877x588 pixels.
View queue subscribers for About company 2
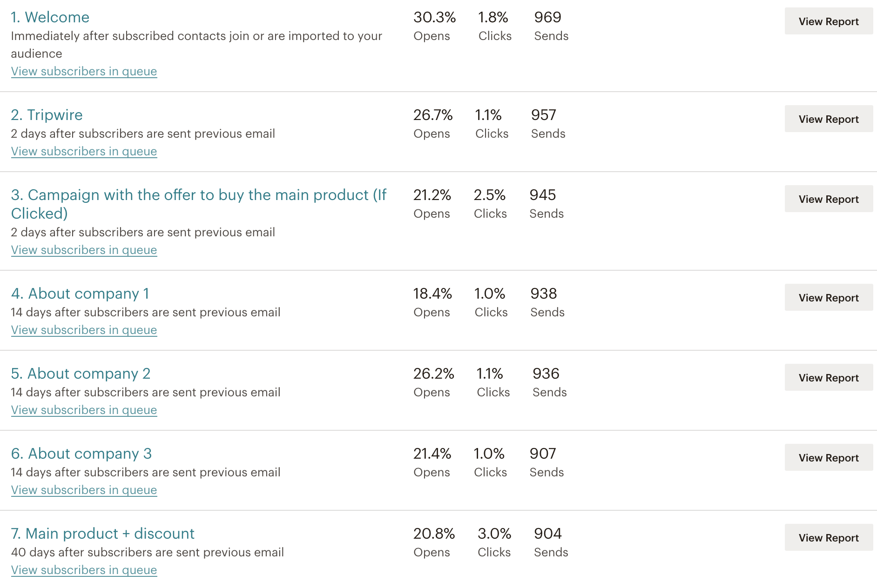[x=84, y=410]
